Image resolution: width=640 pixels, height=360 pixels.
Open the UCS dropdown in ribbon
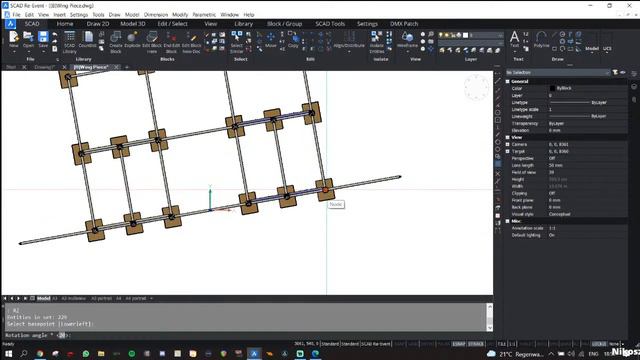tap(607, 49)
